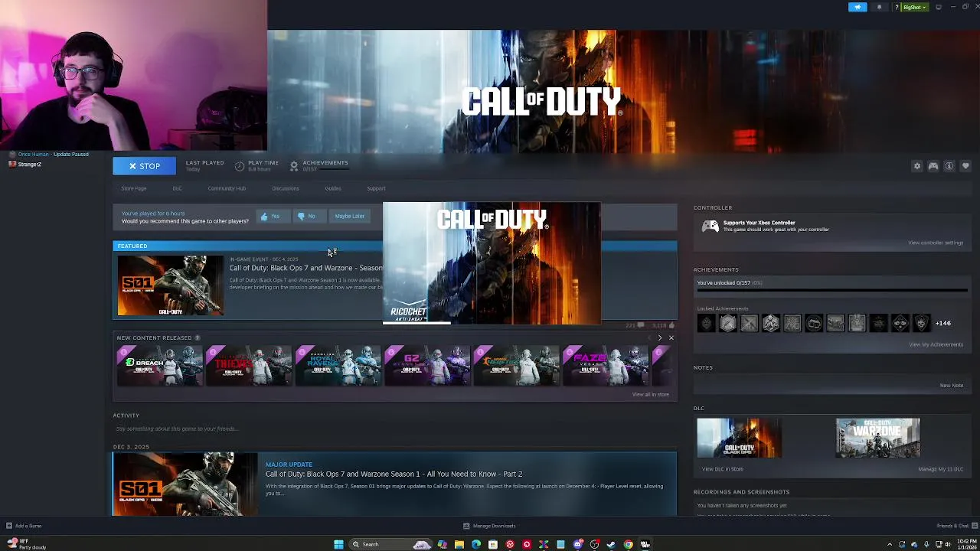This screenshot has width=980, height=551.
Task: Open last skull shield achievement icon
Action: point(921,323)
